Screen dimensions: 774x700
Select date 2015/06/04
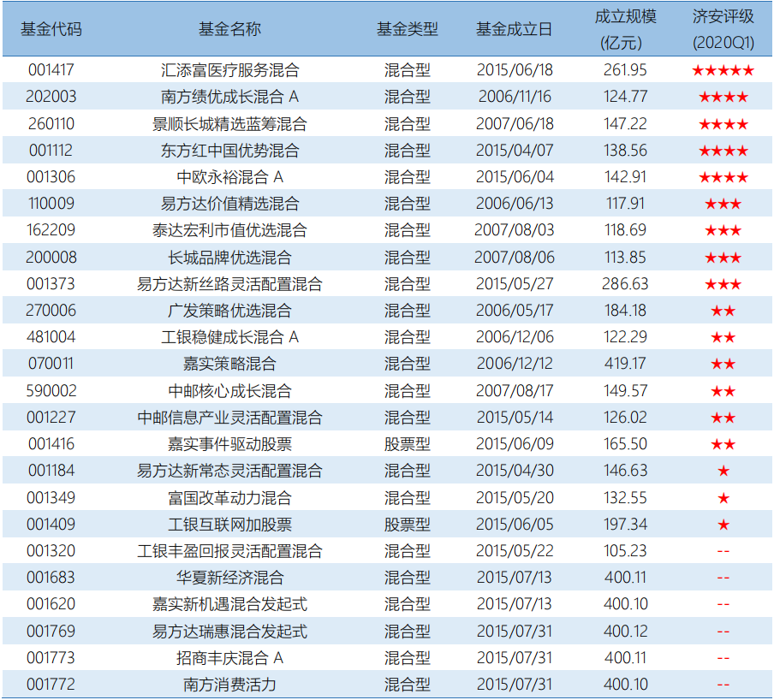pyautogui.click(x=515, y=176)
